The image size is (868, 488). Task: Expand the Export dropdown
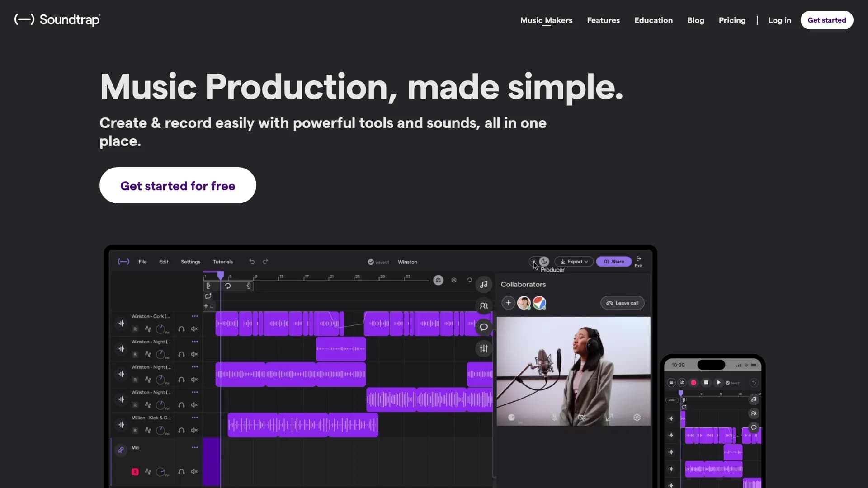[574, 262]
